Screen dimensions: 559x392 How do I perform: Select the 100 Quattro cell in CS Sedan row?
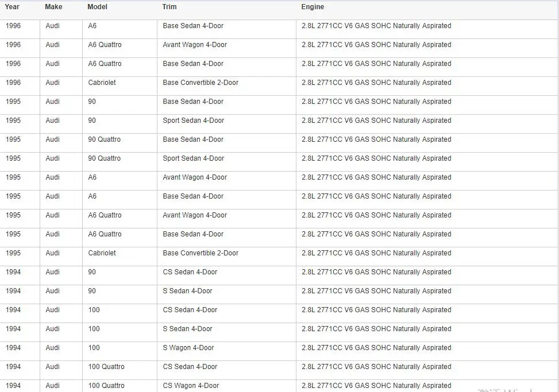(x=106, y=367)
